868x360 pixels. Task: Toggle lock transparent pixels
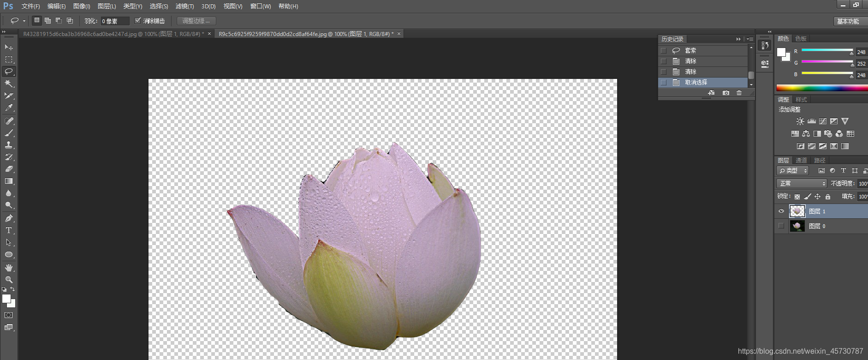click(797, 197)
